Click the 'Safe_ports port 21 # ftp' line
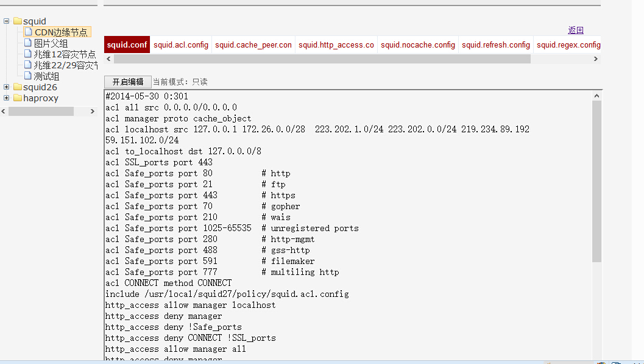The height and width of the screenshot is (364, 644). [x=196, y=184]
